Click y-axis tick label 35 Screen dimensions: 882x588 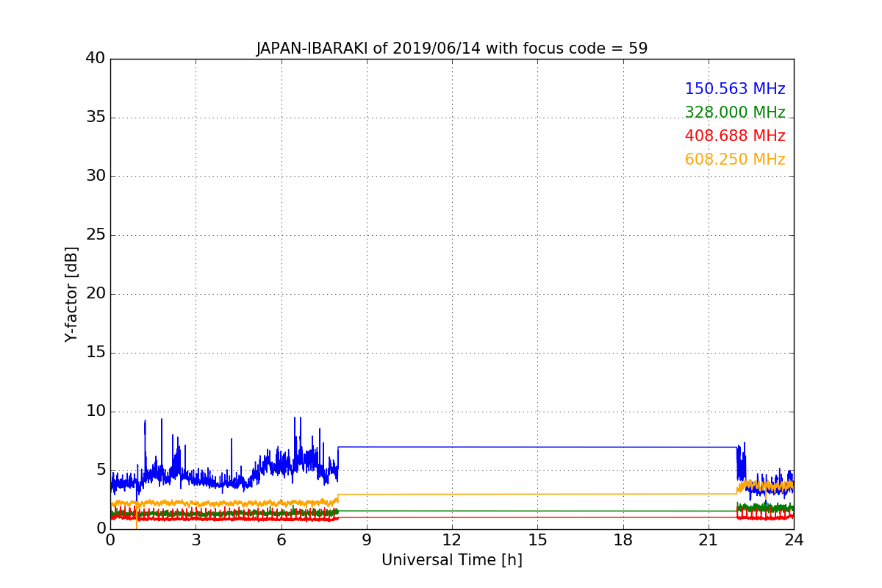[96, 118]
